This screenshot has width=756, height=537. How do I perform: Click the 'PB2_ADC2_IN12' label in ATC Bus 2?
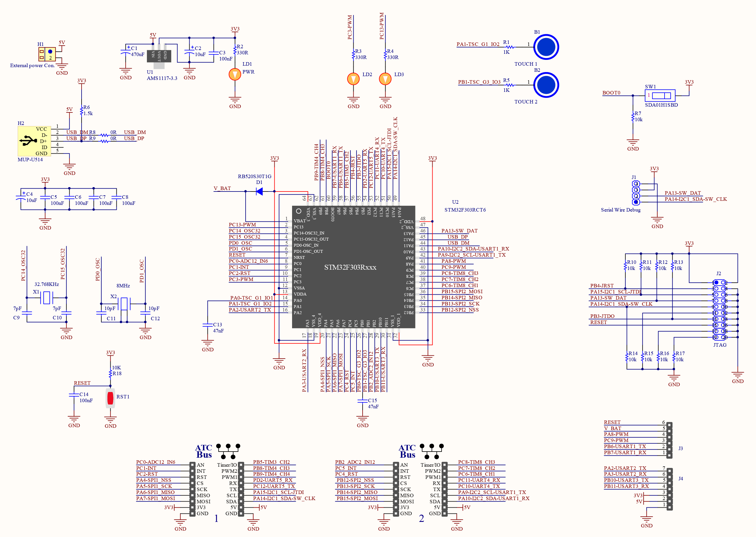(355, 462)
